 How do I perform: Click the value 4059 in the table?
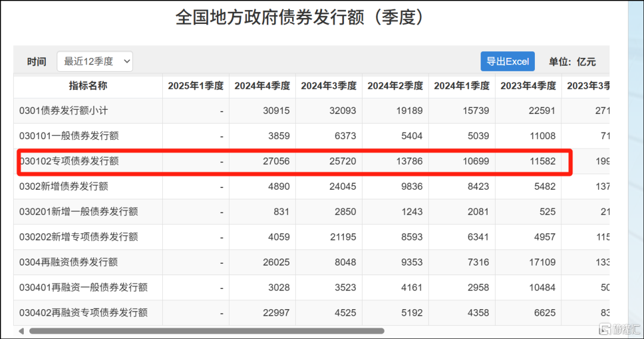point(279,237)
